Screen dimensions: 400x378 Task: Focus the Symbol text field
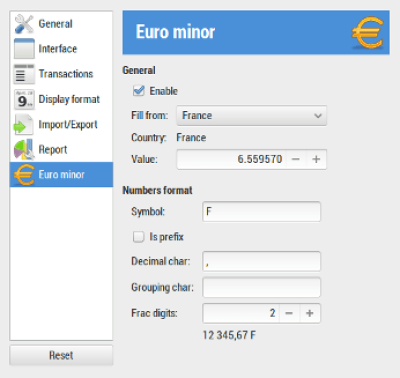(262, 211)
